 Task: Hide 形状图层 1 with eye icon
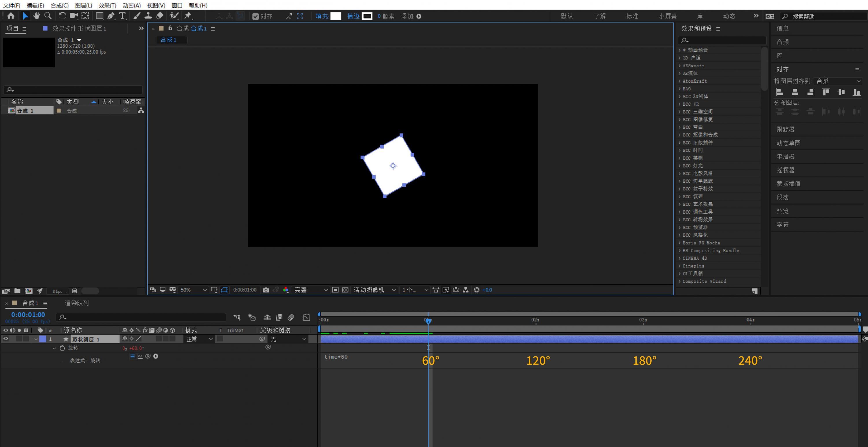tap(6, 339)
